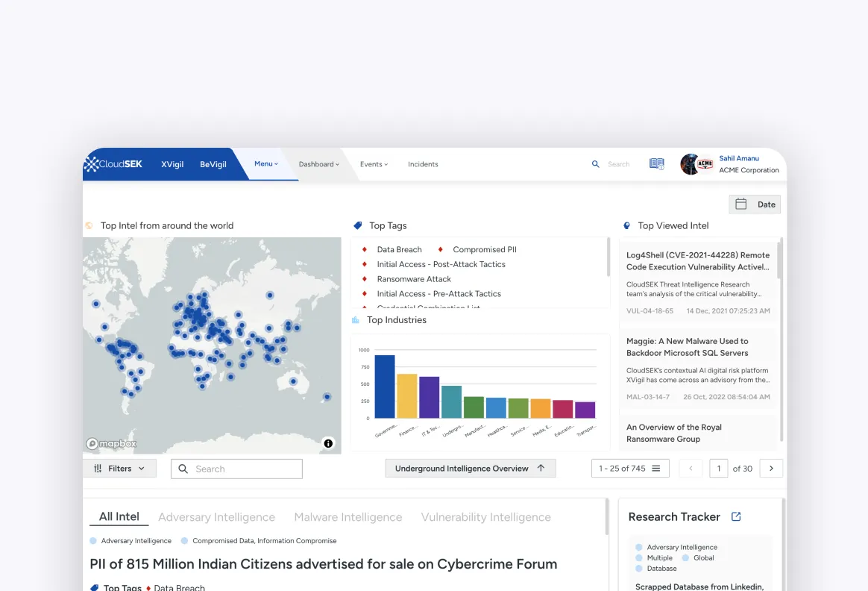
Task: Open Research Tracker external link icon
Action: coord(736,517)
